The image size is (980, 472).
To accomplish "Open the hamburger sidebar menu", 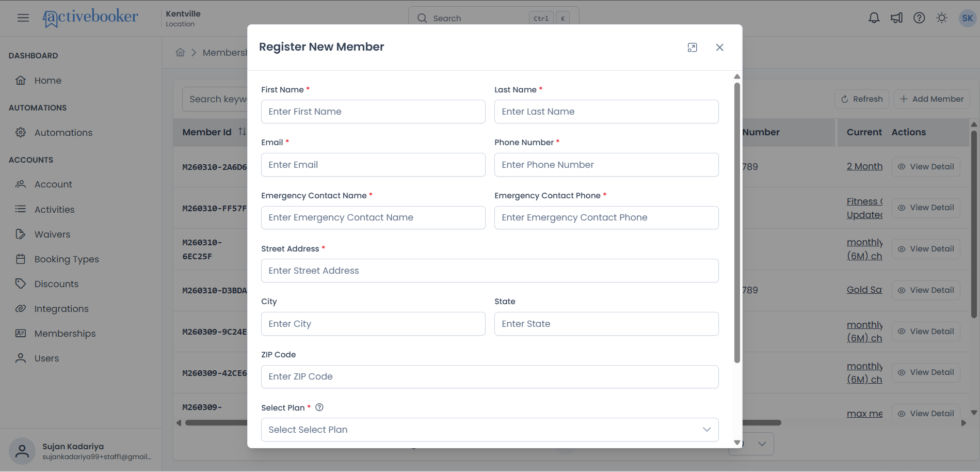I will [x=23, y=18].
